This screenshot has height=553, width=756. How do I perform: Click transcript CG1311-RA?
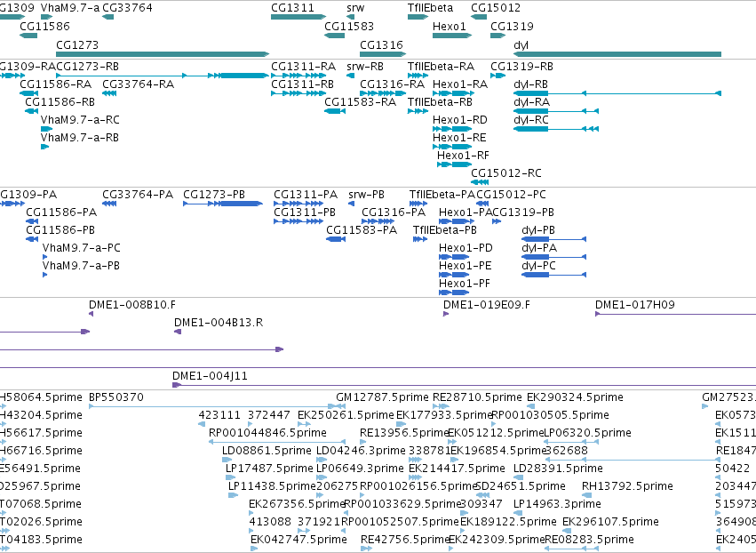303,66
